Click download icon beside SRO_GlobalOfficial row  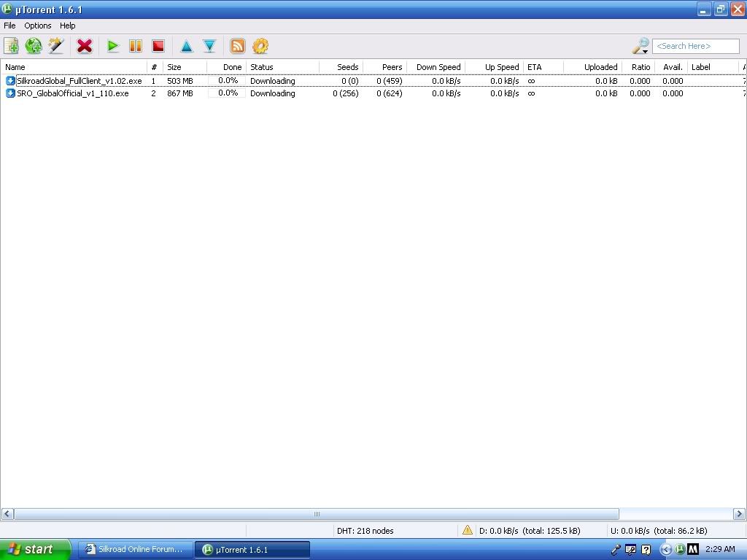[x=10, y=93]
